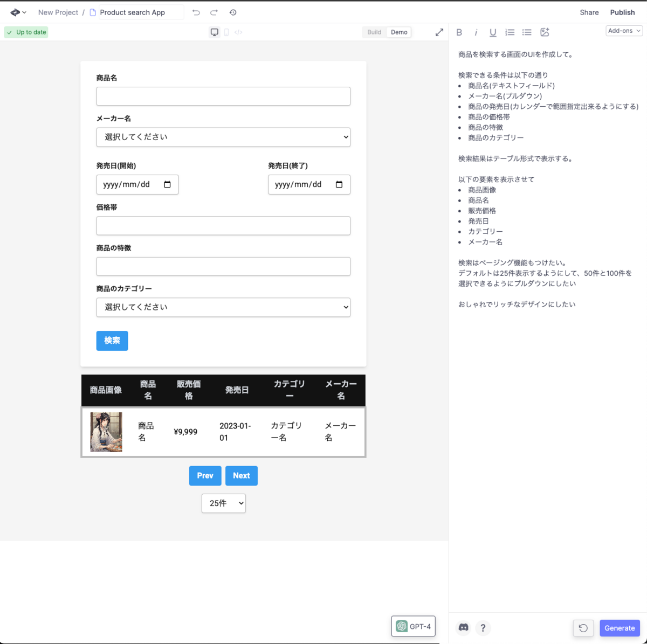
Task: Click the redo arrow icon
Action: [214, 12]
